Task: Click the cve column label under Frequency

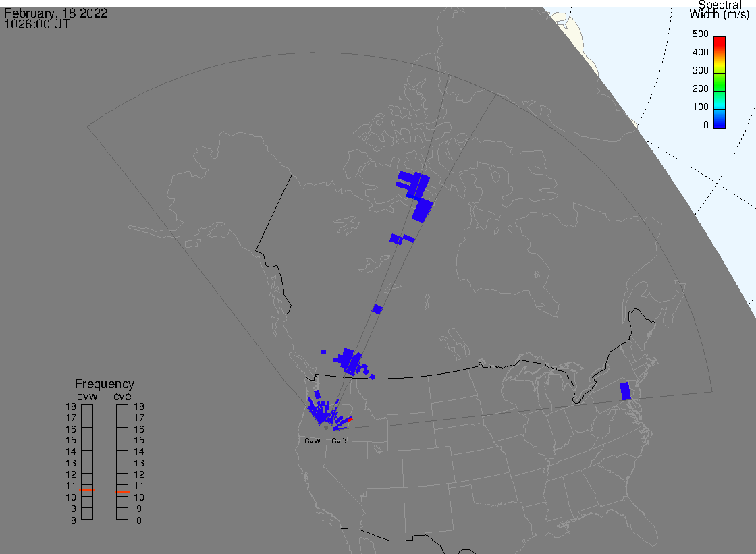Action: point(122,396)
